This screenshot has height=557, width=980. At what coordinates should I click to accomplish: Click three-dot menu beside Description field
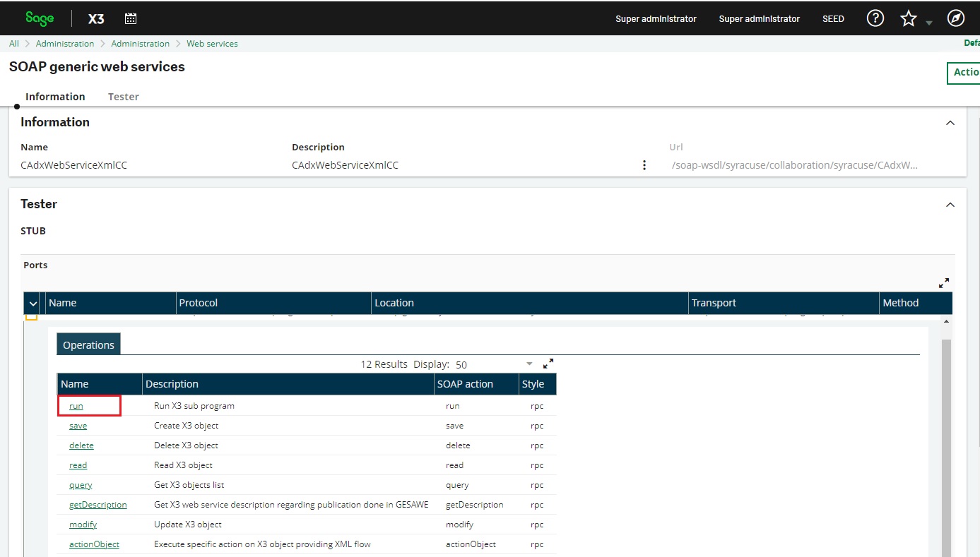pos(644,165)
